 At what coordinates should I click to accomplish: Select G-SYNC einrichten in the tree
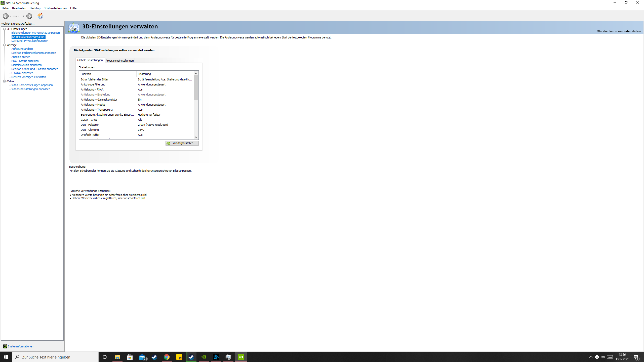(x=22, y=73)
